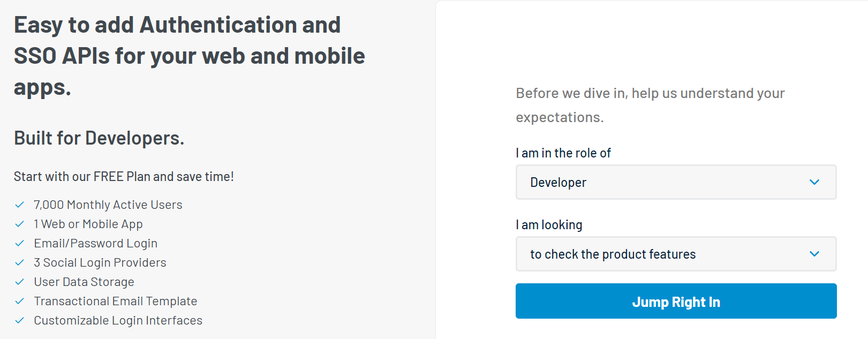Click the chevron on the 'I am looking' dropdown
868x339 pixels.
(814, 254)
